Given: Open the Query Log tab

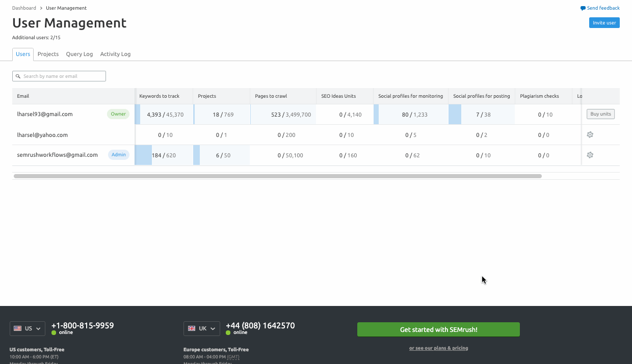Looking at the screenshot, I should tap(80, 54).
